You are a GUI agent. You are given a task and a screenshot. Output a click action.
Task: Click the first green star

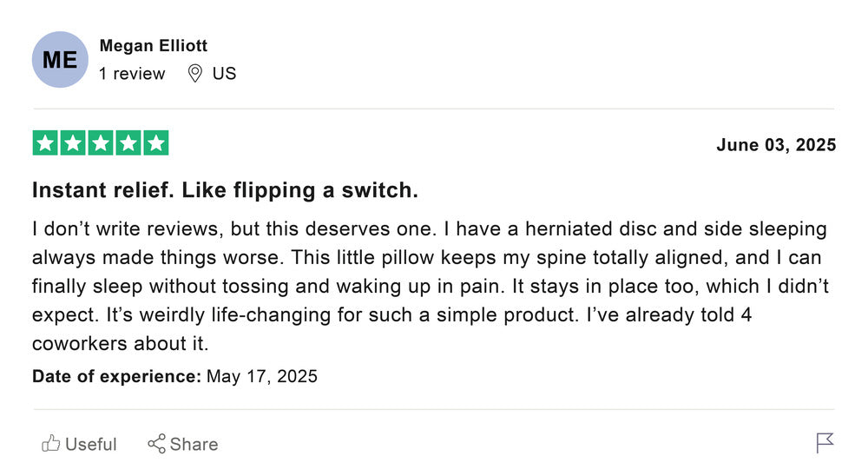click(x=45, y=143)
